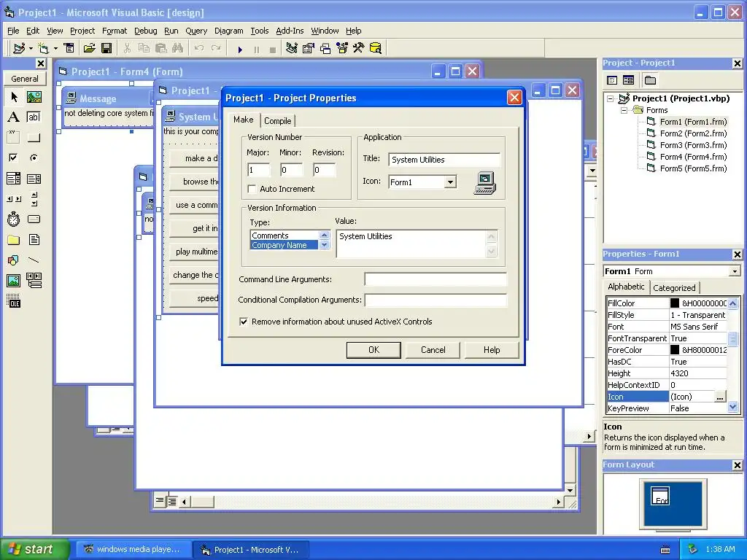Click Help in Project Properties

[x=492, y=350]
